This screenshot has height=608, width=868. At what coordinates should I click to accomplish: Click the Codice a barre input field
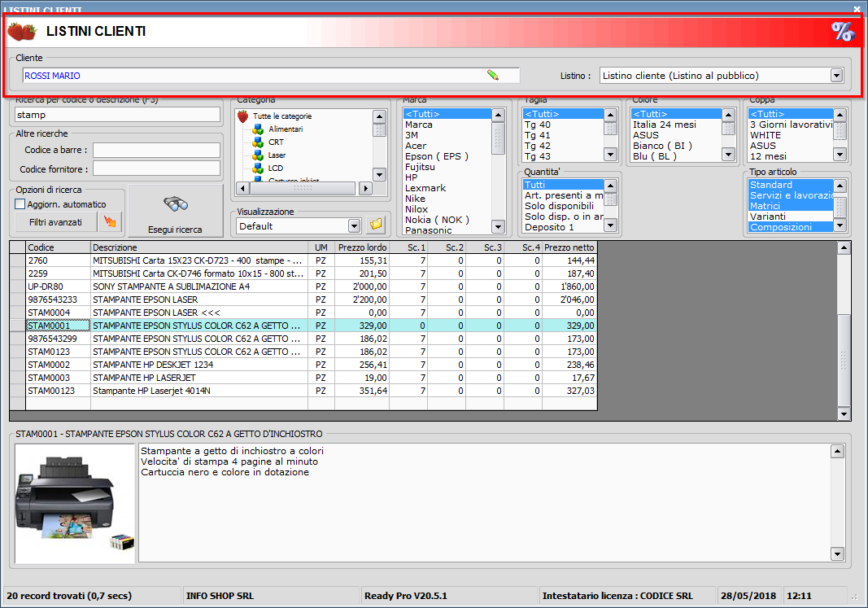pyautogui.click(x=156, y=150)
